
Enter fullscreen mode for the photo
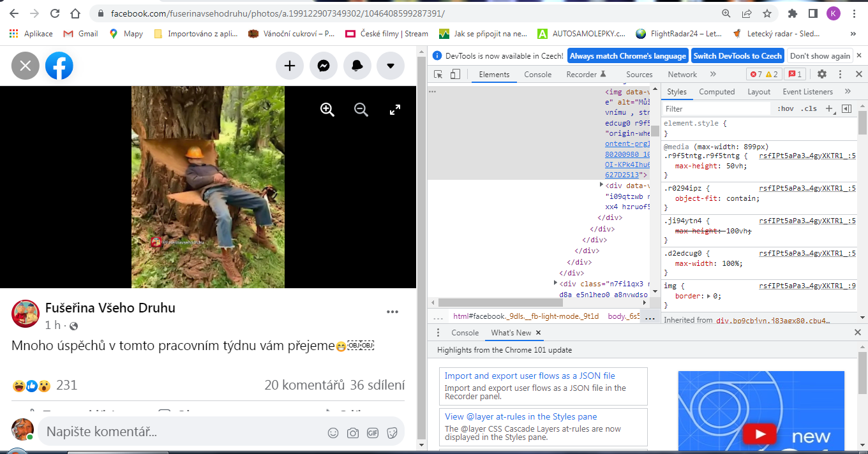(x=395, y=110)
